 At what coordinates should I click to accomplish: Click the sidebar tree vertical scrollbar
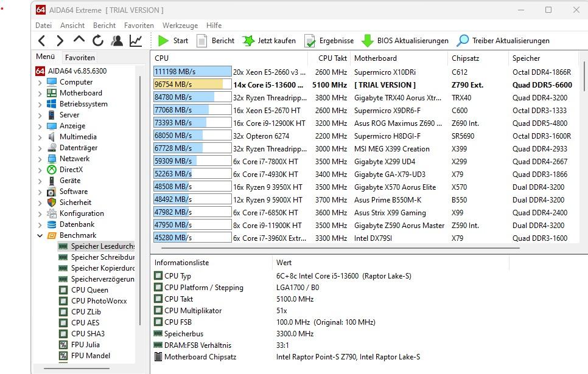(140, 201)
